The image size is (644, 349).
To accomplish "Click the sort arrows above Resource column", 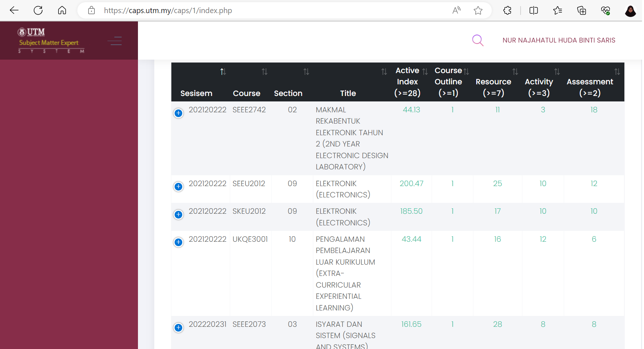I will 515,71.
